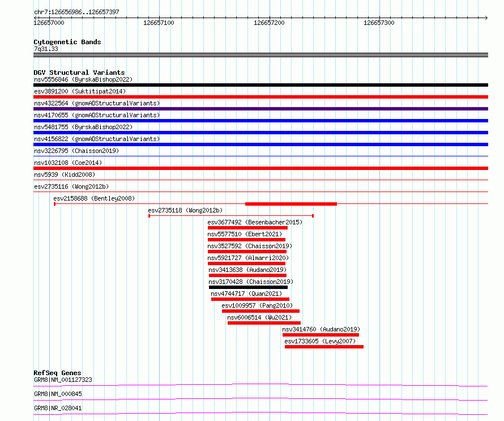This screenshot has width=504, height=421.
Task: Click the chr7:126656986..126657397 region label
Action: point(76,12)
